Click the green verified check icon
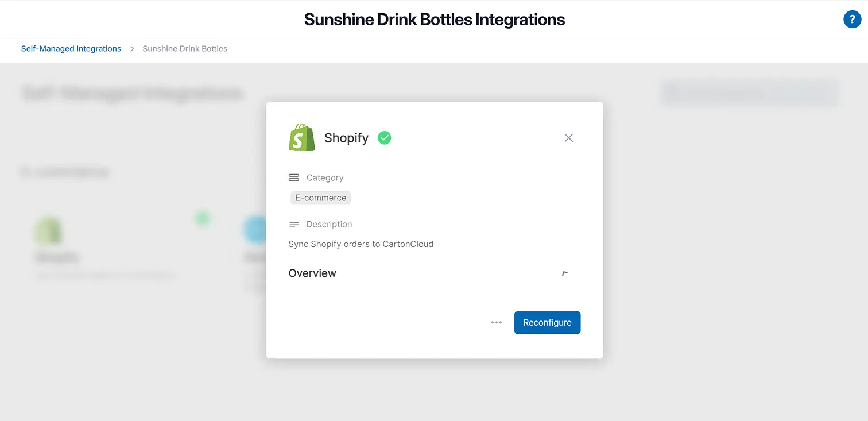Screen dimensions: 868x421 point(384,138)
